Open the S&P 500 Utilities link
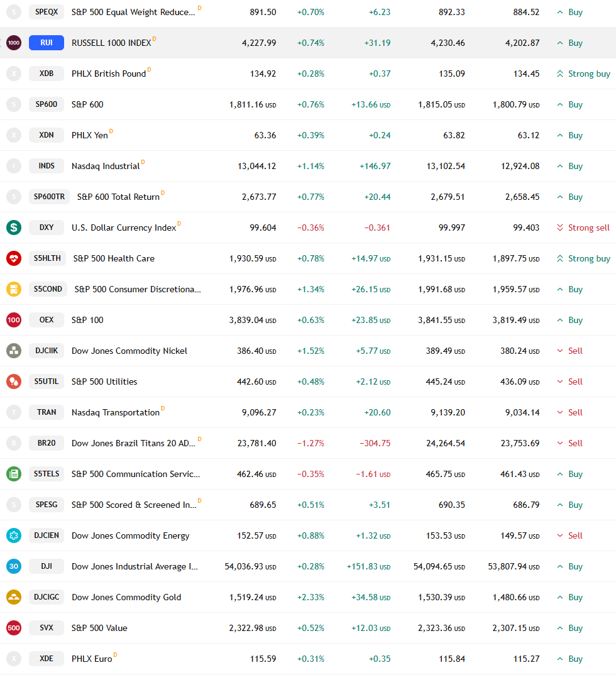This screenshot has height=675, width=616. point(104,381)
